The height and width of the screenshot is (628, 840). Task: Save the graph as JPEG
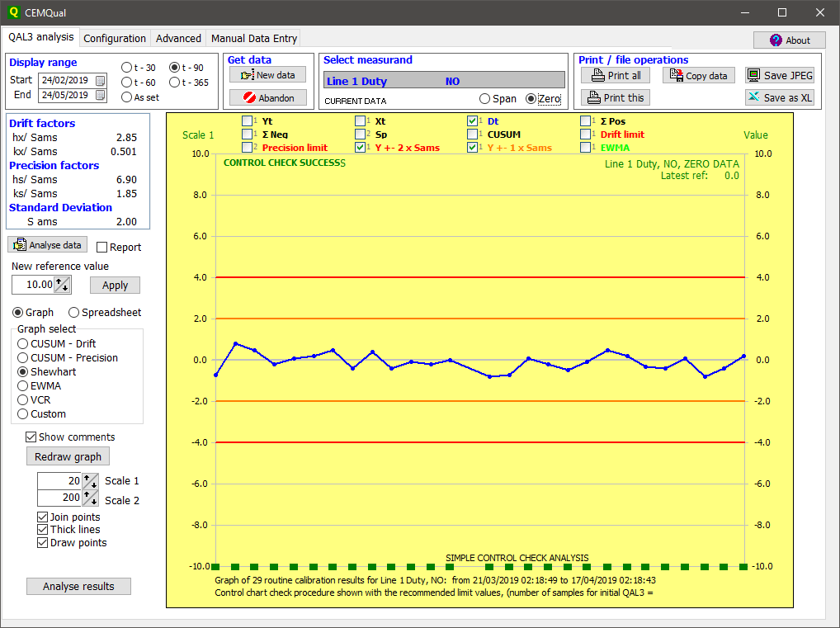point(780,75)
